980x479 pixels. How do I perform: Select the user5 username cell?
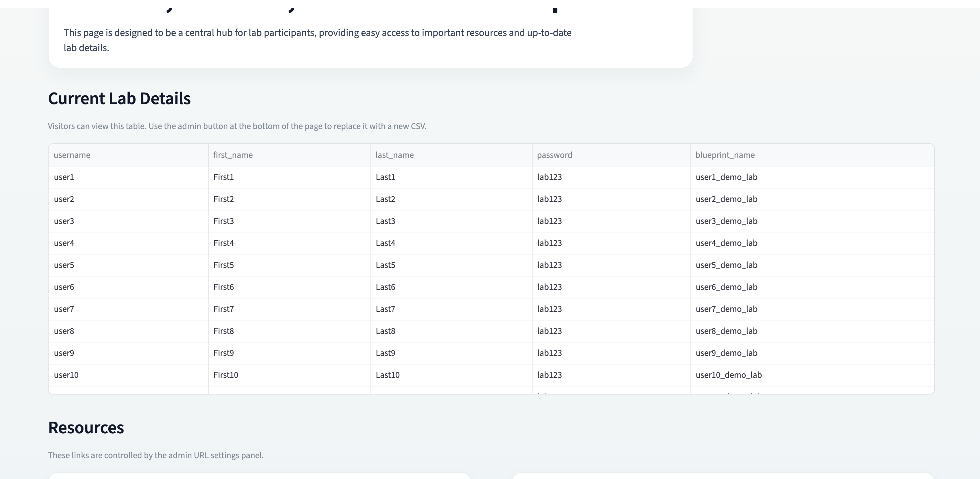pyautogui.click(x=128, y=265)
